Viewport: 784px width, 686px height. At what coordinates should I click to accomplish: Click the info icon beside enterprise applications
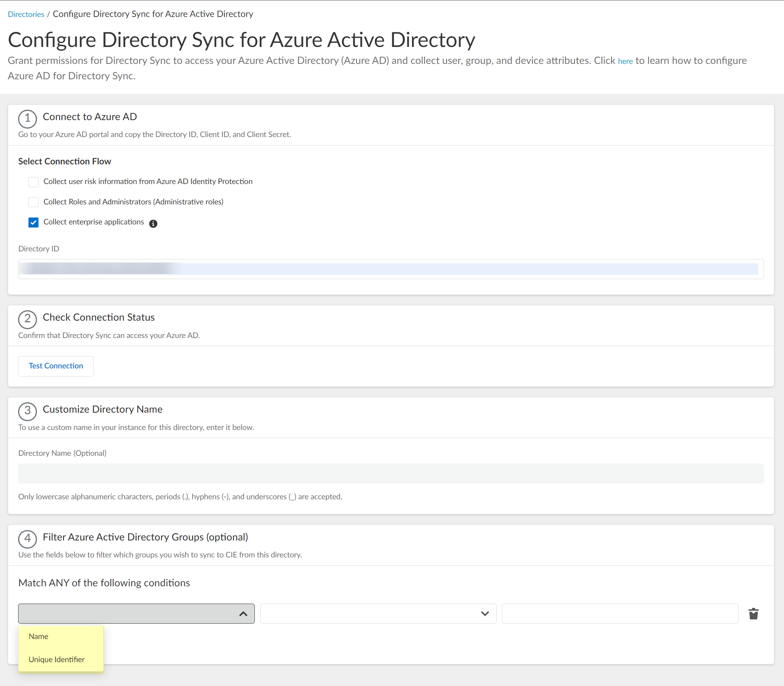153,224
